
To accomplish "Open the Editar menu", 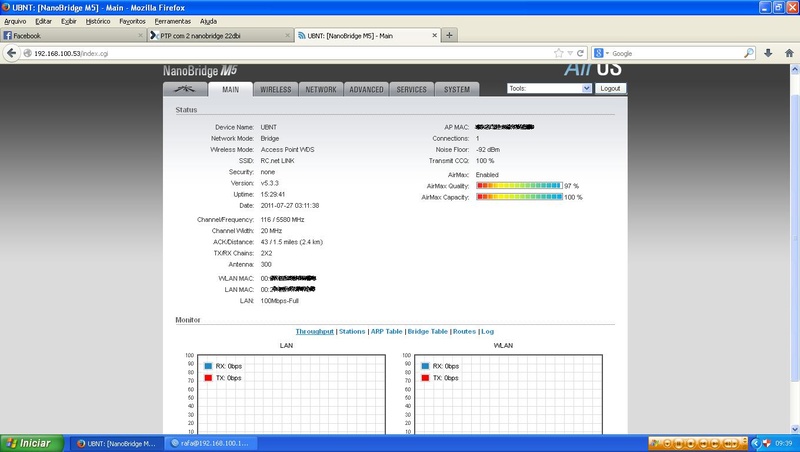I will point(43,21).
